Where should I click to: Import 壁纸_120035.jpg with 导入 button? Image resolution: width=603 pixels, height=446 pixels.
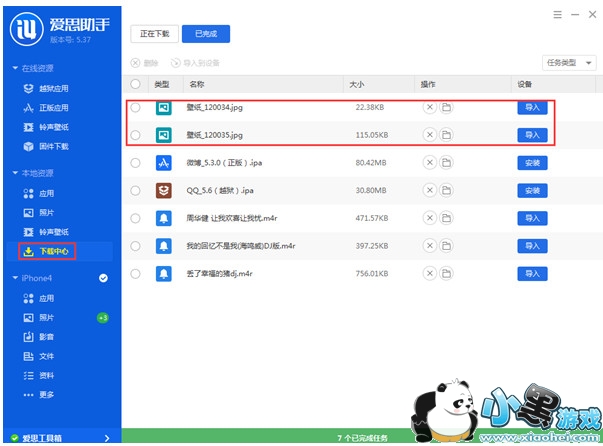[x=532, y=135]
